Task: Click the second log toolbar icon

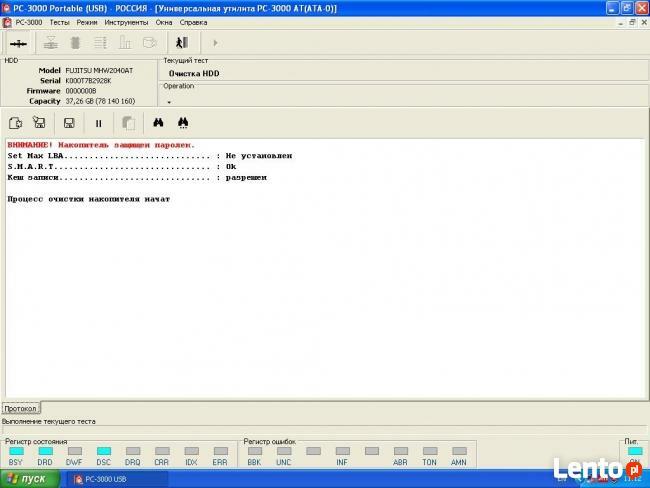Action: point(39,123)
